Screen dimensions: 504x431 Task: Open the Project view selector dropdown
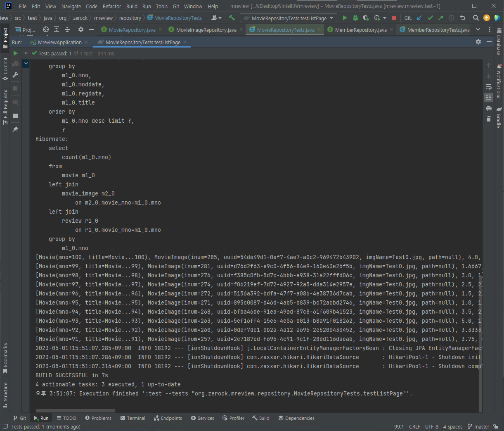coord(25,30)
